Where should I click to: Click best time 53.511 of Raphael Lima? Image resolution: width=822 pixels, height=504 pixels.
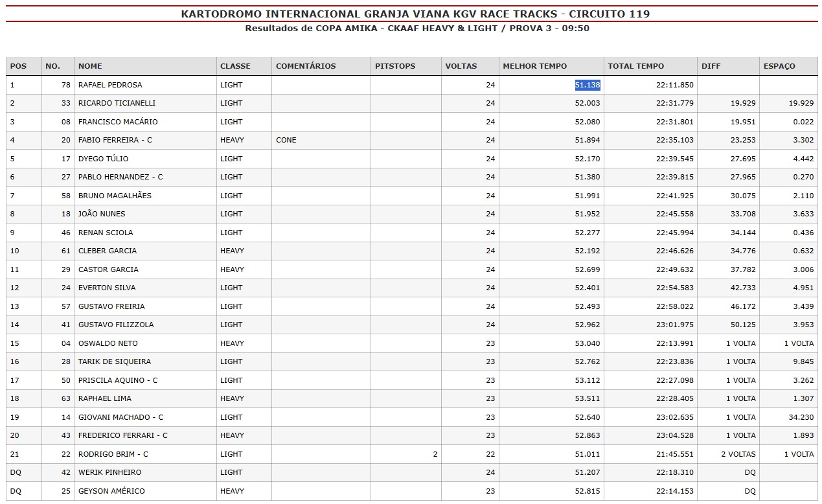[x=588, y=398]
